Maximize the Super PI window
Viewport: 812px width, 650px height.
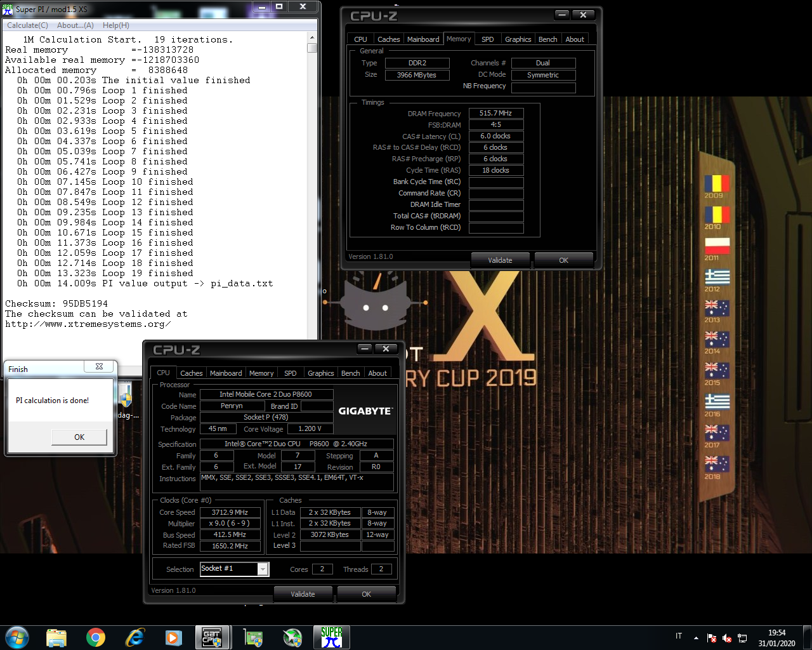[x=279, y=7]
